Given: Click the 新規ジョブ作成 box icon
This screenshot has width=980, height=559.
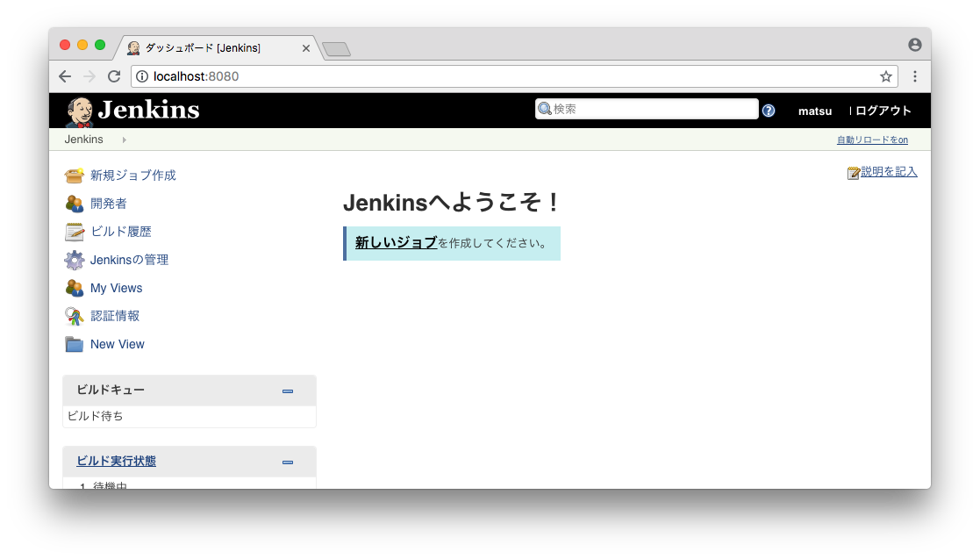Looking at the screenshot, I should 74,176.
